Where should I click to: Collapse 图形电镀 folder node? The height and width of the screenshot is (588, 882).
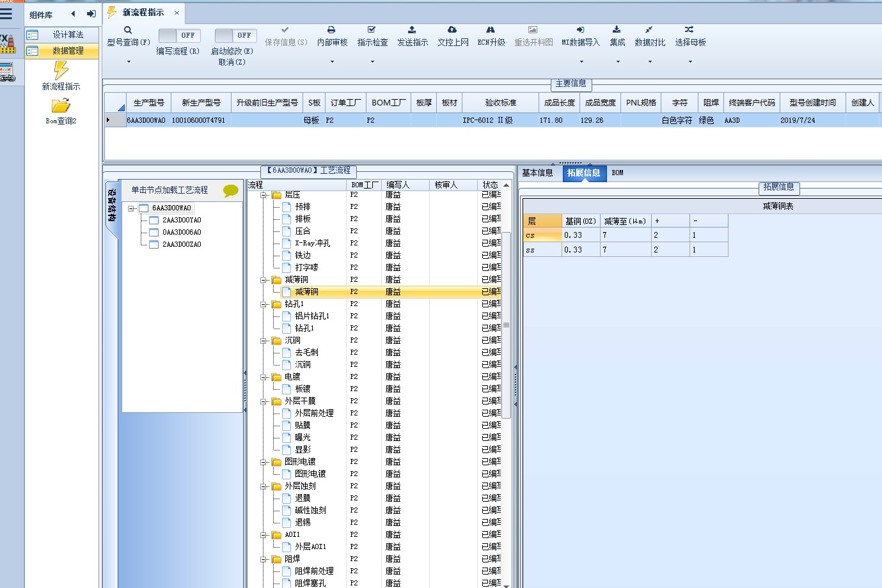pos(264,462)
